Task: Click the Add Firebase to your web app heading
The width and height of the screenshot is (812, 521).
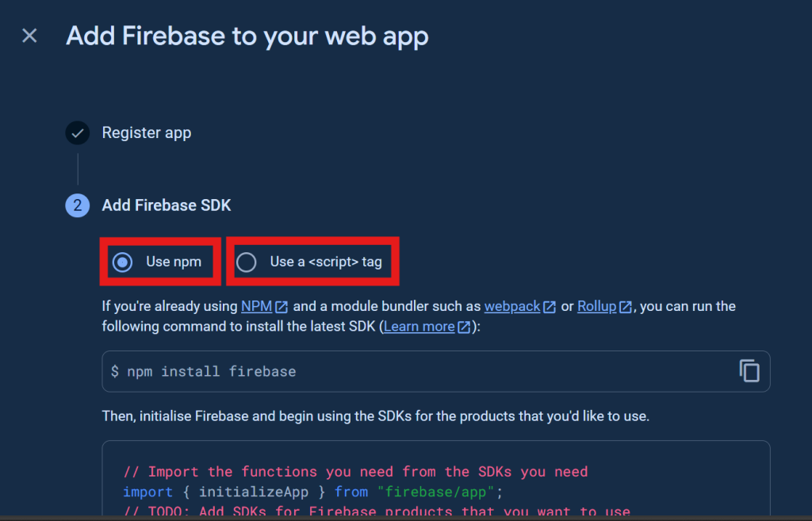Action: [x=247, y=36]
